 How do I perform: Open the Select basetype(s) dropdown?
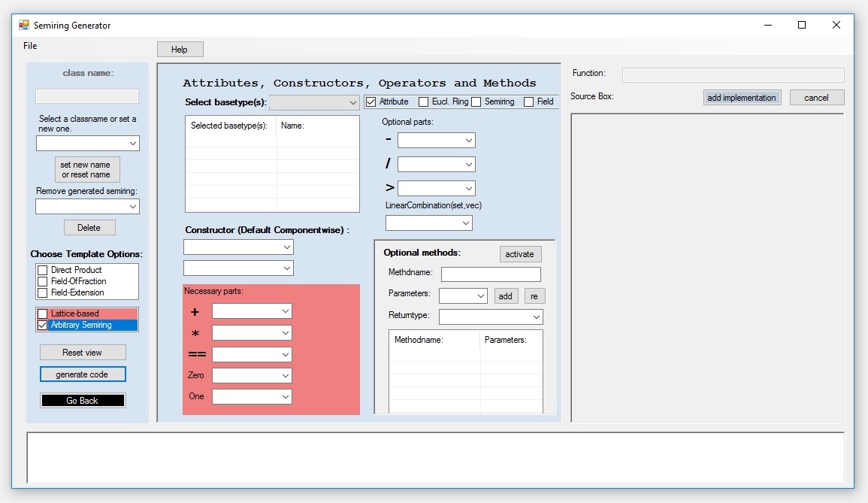point(314,102)
